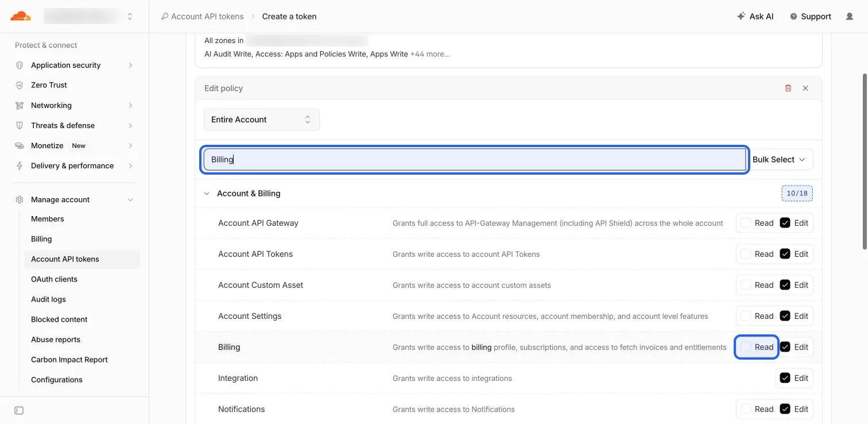Expand the +44 more permissions link
The height and width of the screenshot is (424, 868).
[x=430, y=54]
